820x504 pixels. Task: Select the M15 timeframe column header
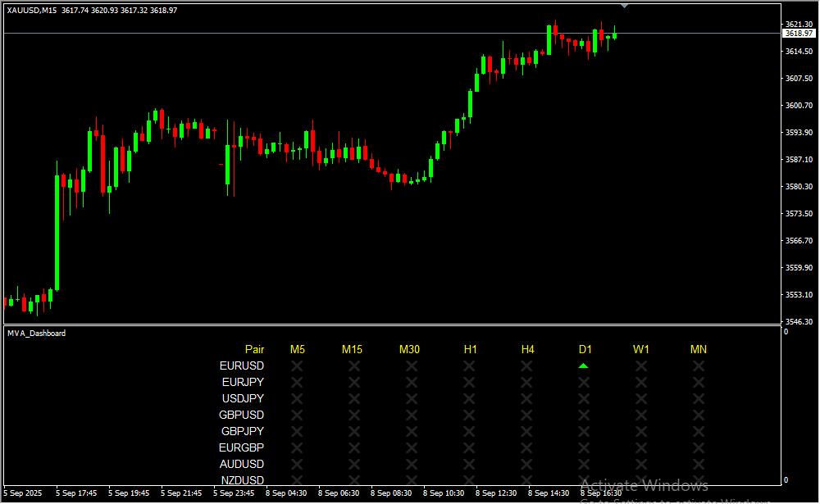352,350
